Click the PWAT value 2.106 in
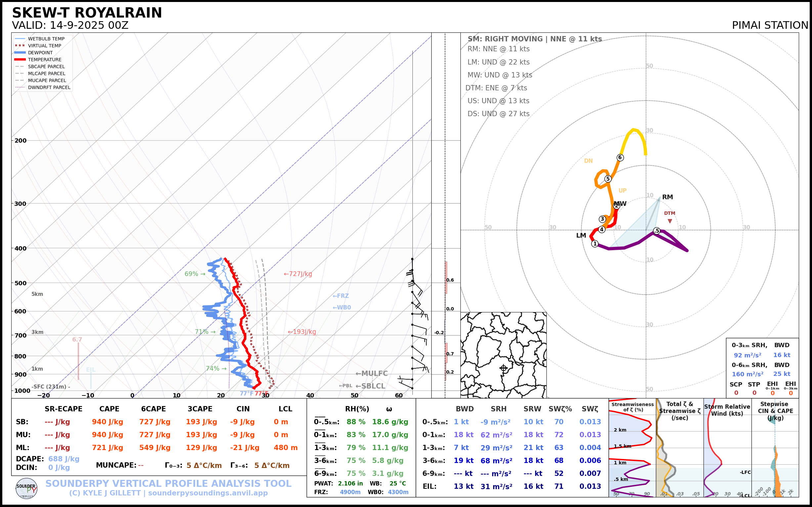 click(350, 484)
